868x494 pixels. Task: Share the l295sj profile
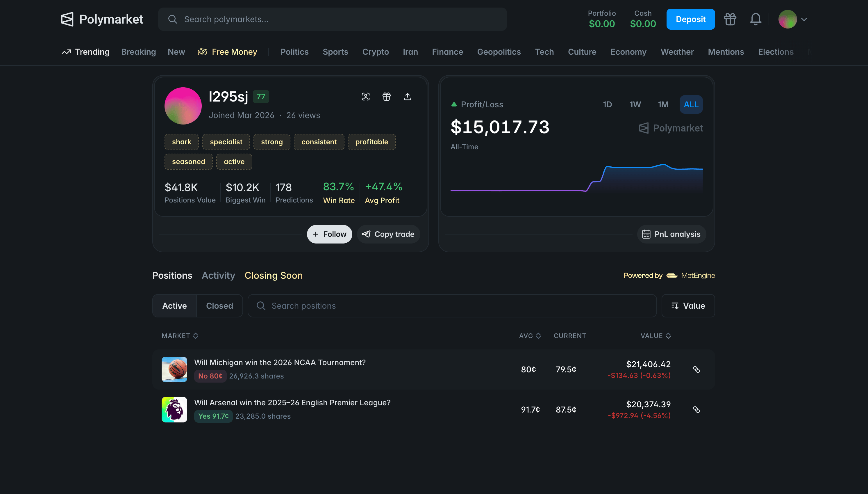click(x=407, y=97)
